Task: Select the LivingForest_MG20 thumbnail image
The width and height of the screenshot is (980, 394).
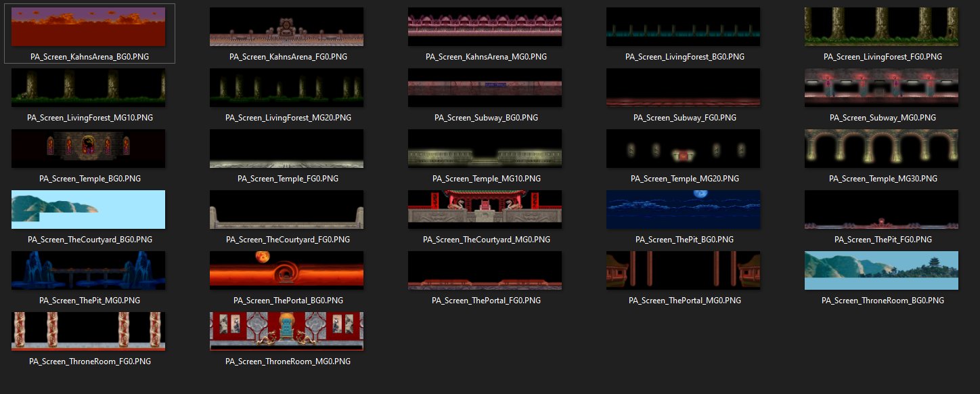Action: click(287, 88)
